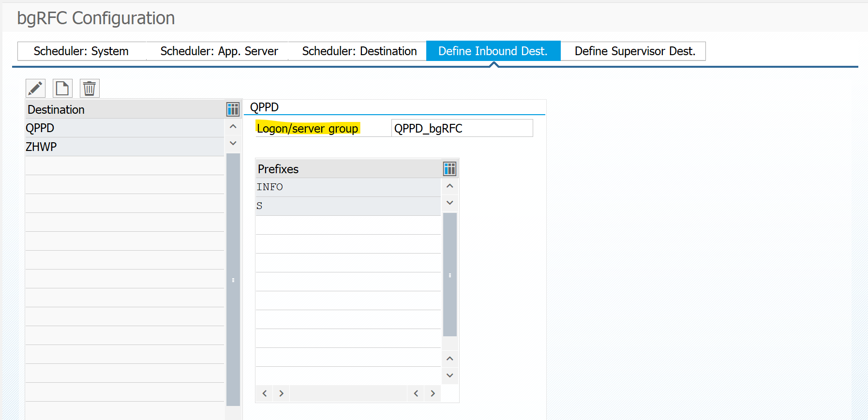The width and height of the screenshot is (868, 420).
Task: Click the create new destination page icon
Action: point(62,89)
